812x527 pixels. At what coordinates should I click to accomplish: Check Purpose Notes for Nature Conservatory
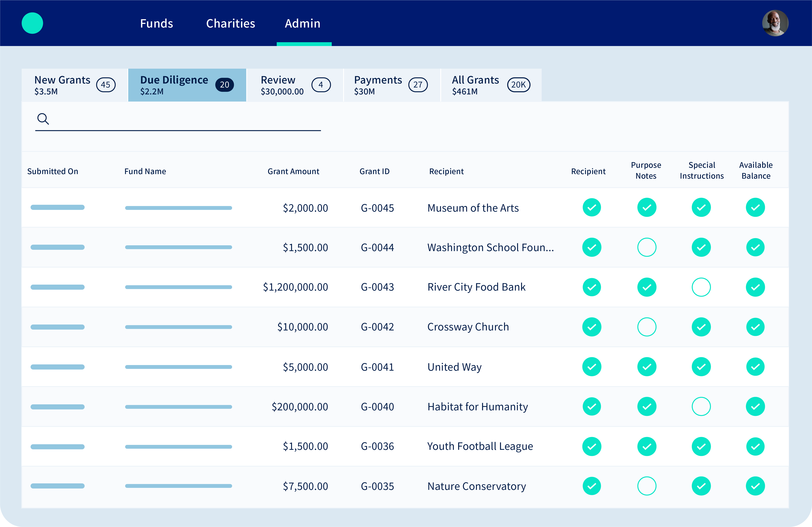[x=647, y=486]
